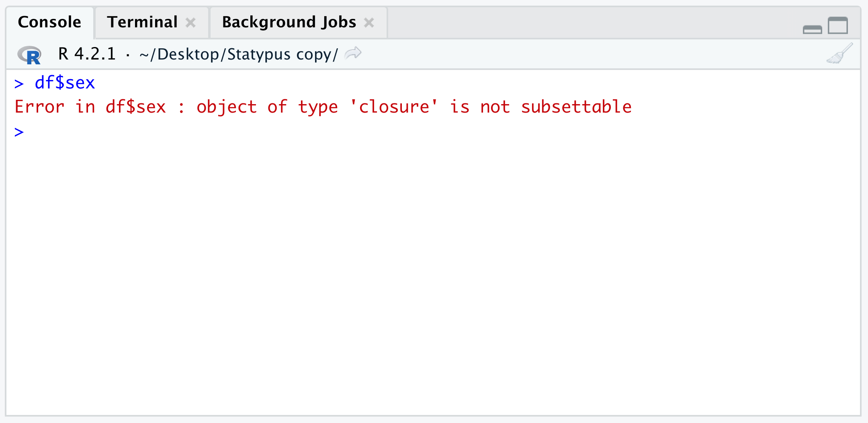Click the blue > prompt symbol
Viewport: 868px width, 423px height.
[18, 131]
